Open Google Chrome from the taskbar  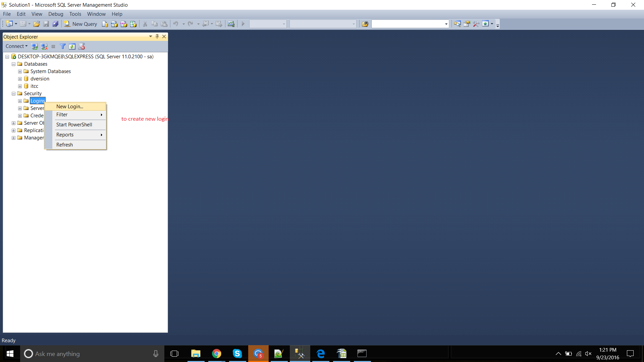coord(217,354)
